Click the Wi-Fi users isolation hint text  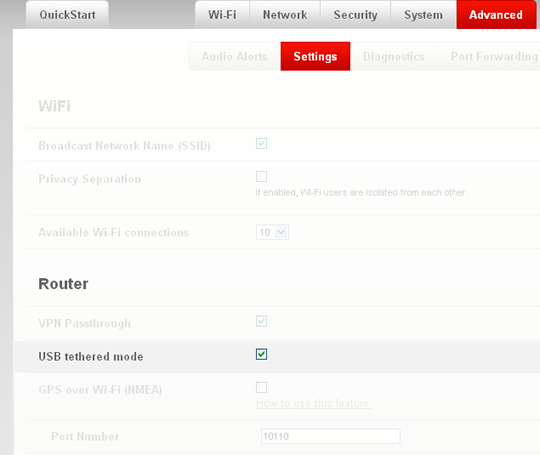point(362,192)
